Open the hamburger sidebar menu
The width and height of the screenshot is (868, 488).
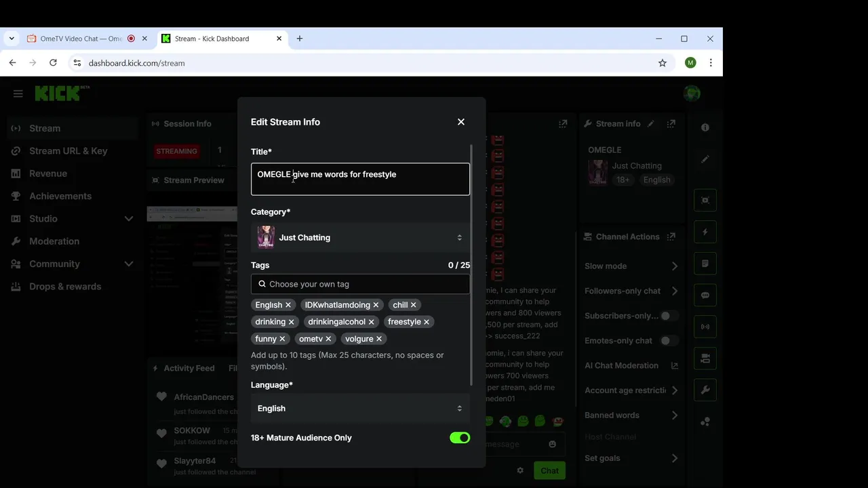click(18, 94)
